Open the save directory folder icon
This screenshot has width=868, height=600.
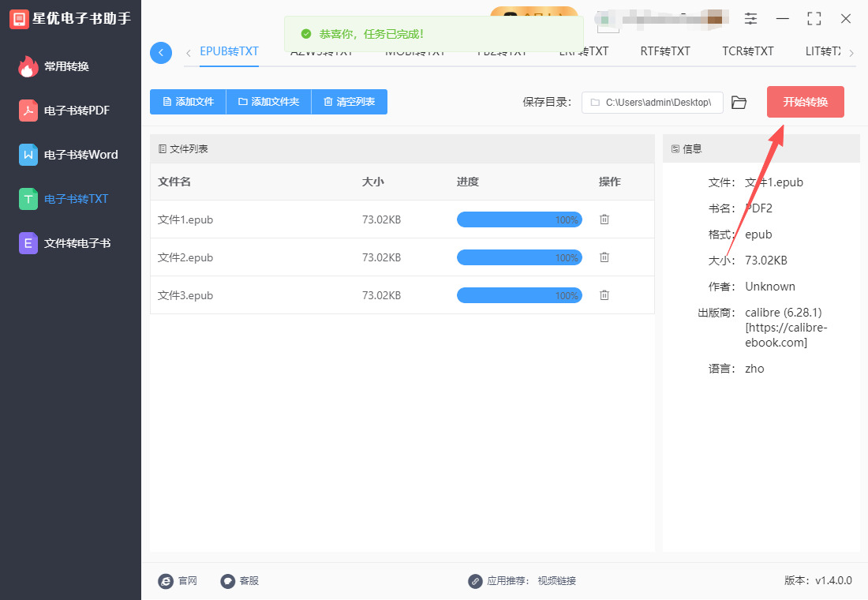[739, 103]
